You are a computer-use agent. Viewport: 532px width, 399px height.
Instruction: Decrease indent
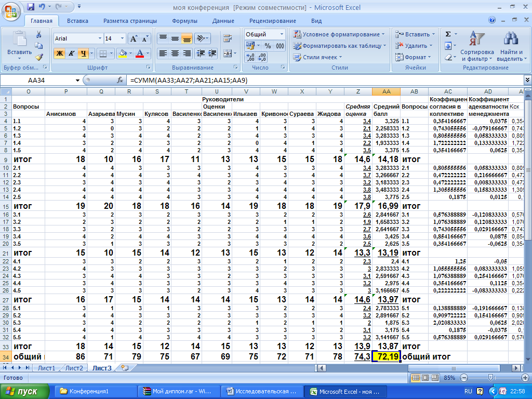point(201,54)
